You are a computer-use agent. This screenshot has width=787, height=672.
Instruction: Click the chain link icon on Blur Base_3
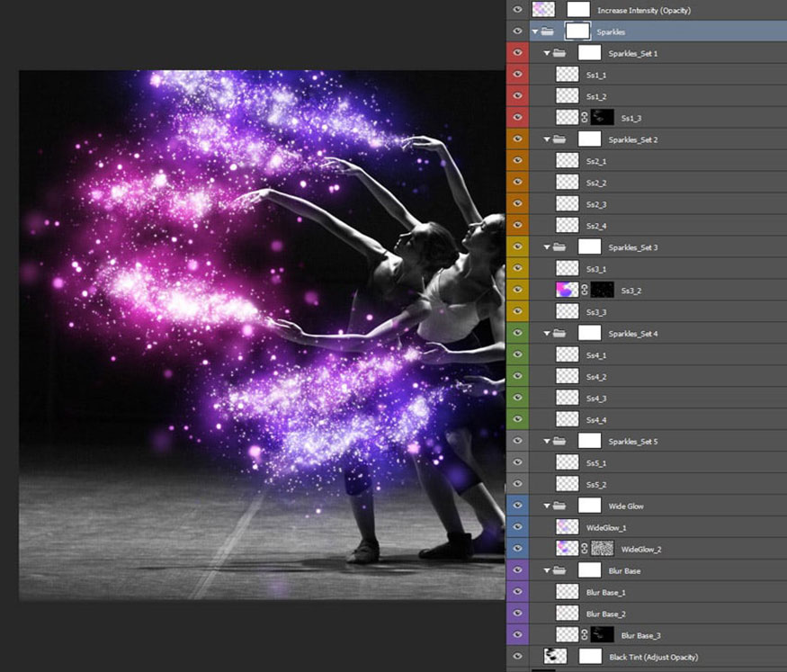coord(585,635)
